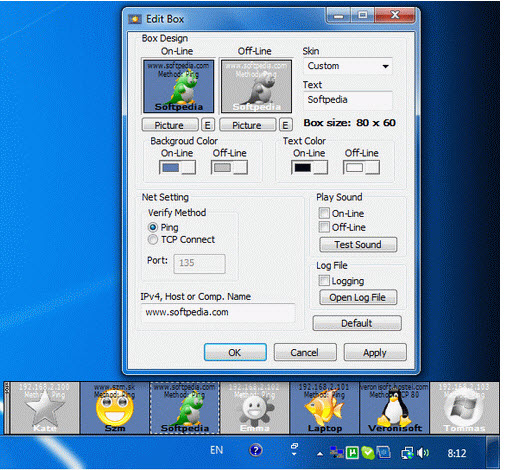Choose On-Line background color swatch
Image resolution: width=507 pixels, height=470 pixels.
click(177, 167)
